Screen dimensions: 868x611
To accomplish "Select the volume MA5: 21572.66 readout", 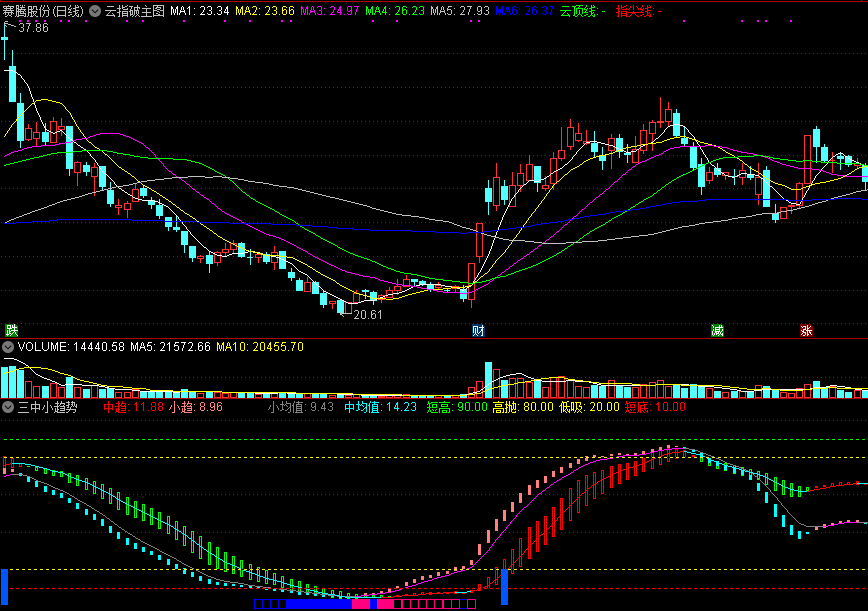I will point(170,347).
